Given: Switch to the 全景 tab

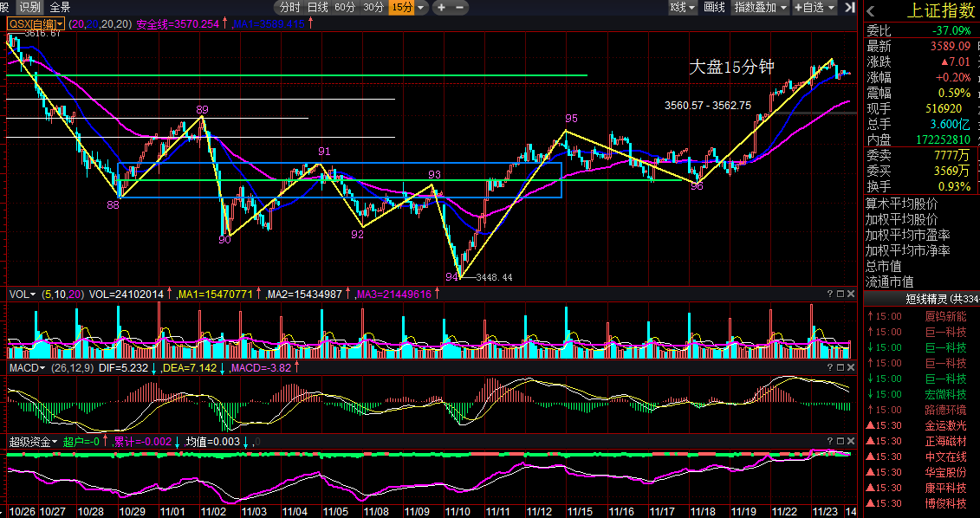Looking at the screenshot, I should coord(60,8).
